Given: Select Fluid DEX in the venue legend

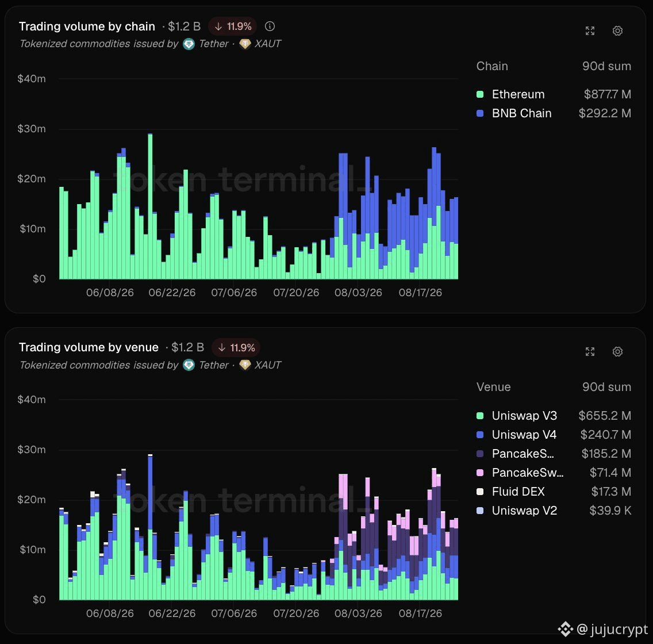Looking at the screenshot, I should point(518,492).
